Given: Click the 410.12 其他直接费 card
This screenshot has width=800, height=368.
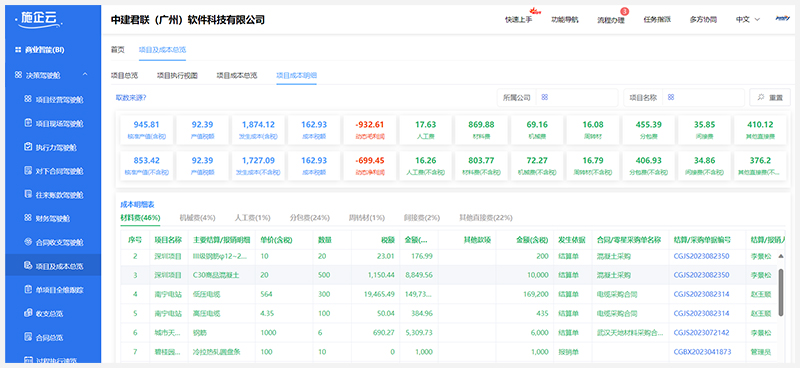Looking at the screenshot, I should 759,130.
